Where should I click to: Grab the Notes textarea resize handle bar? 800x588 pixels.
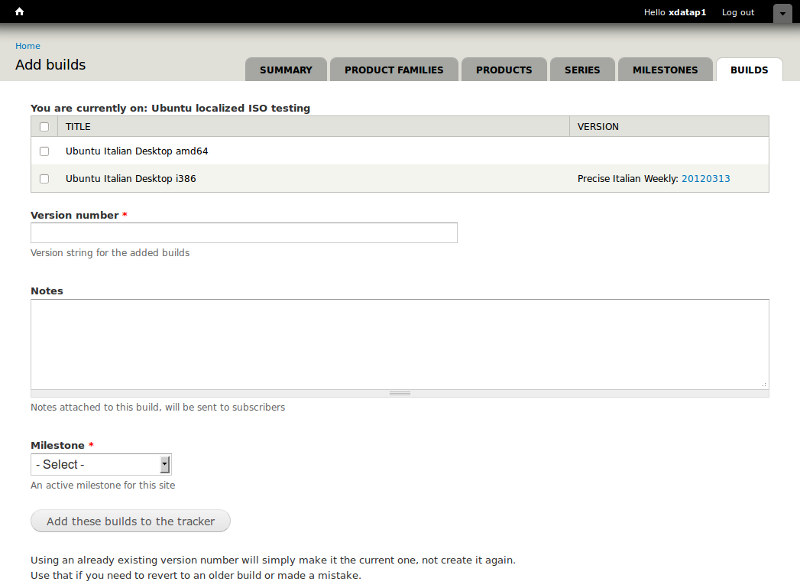pos(400,393)
